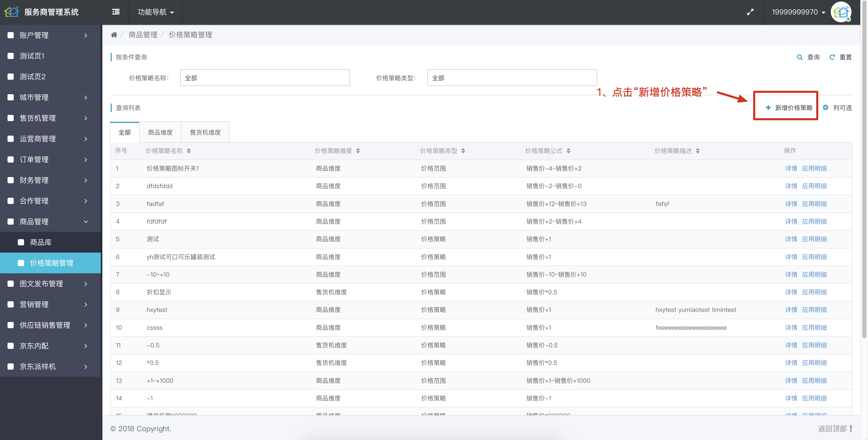
Task: Click 应用明细 for row cssss
Action: 814,327
